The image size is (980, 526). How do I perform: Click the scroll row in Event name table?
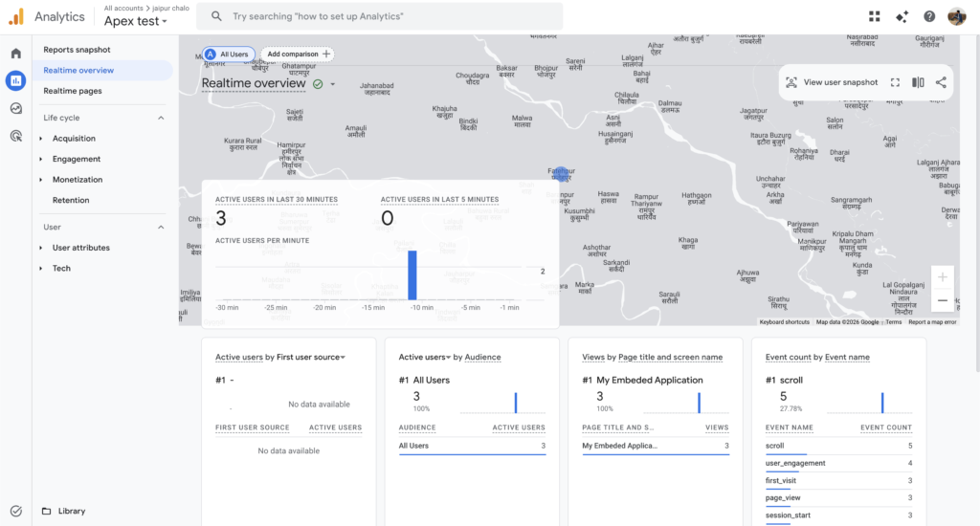pos(838,446)
